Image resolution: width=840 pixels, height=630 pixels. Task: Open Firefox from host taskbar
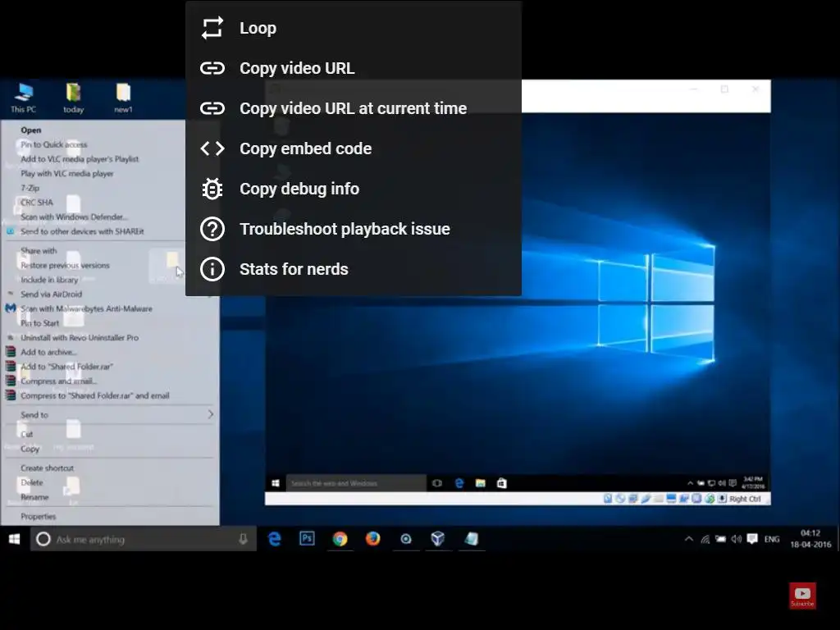coord(373,539)
